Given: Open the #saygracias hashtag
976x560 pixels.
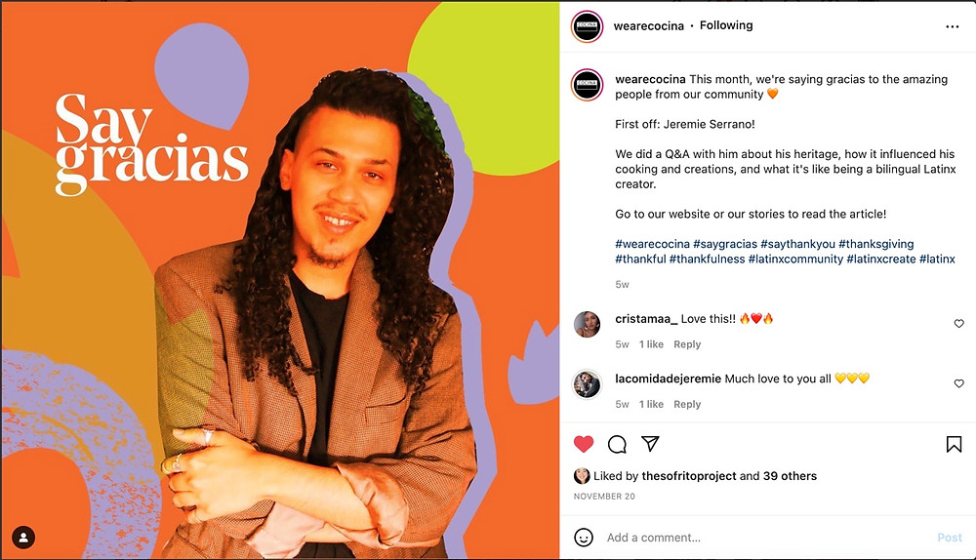Looking at the screenshot, I should (x=725, y=244).
